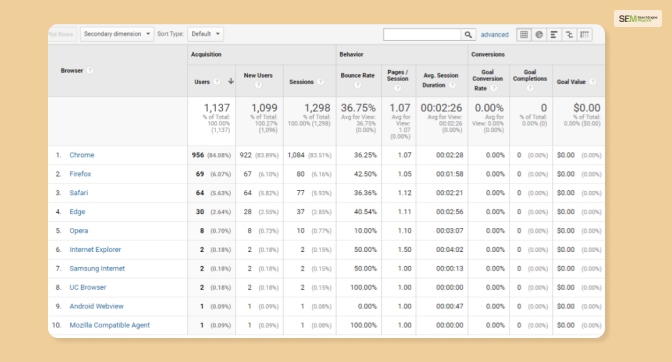Open the Internet Explorer row link
This screenshot has height=362, width=672.
(95, 249)
